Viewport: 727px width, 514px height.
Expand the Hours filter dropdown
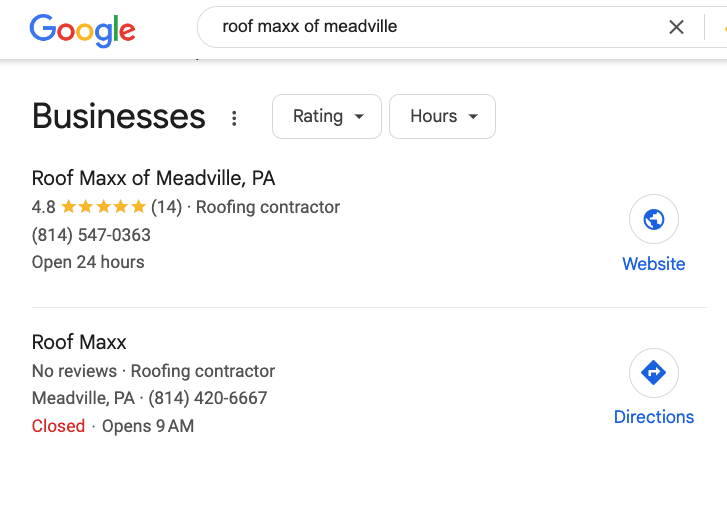tap(442, 117)
